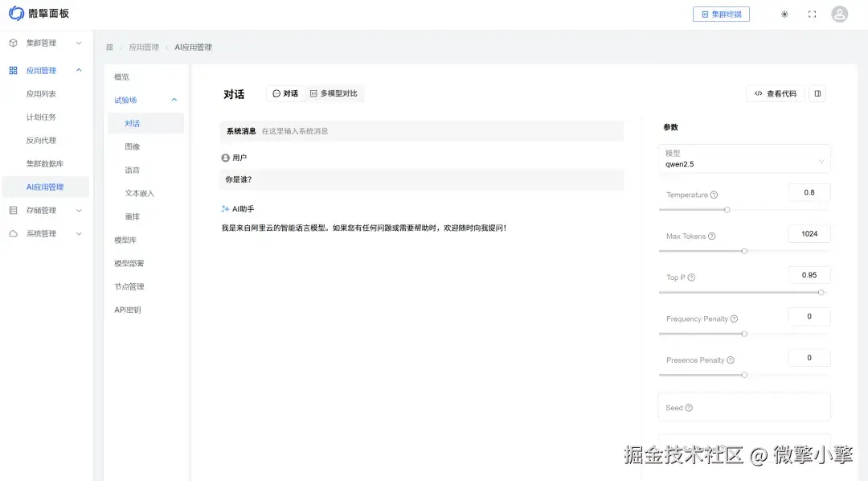Click the 查看代码 button
This screenshot has height=481, width=868.
(x=774, y=93)
